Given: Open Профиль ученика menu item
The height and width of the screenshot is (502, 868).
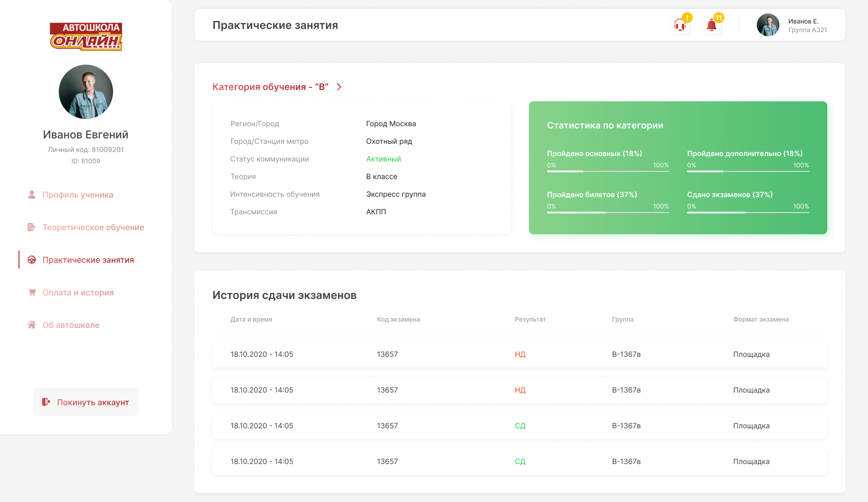Looking at the screenshot, I should point(78,195).
